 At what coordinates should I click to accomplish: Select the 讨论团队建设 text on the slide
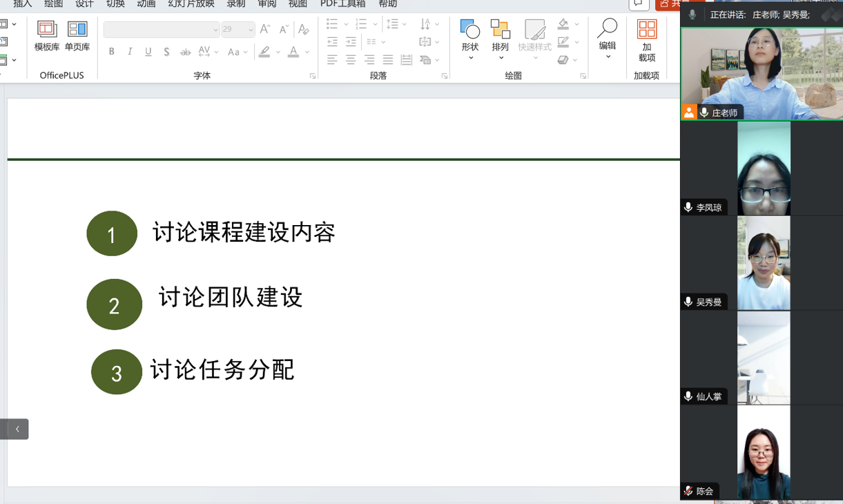tap(231, 298)
